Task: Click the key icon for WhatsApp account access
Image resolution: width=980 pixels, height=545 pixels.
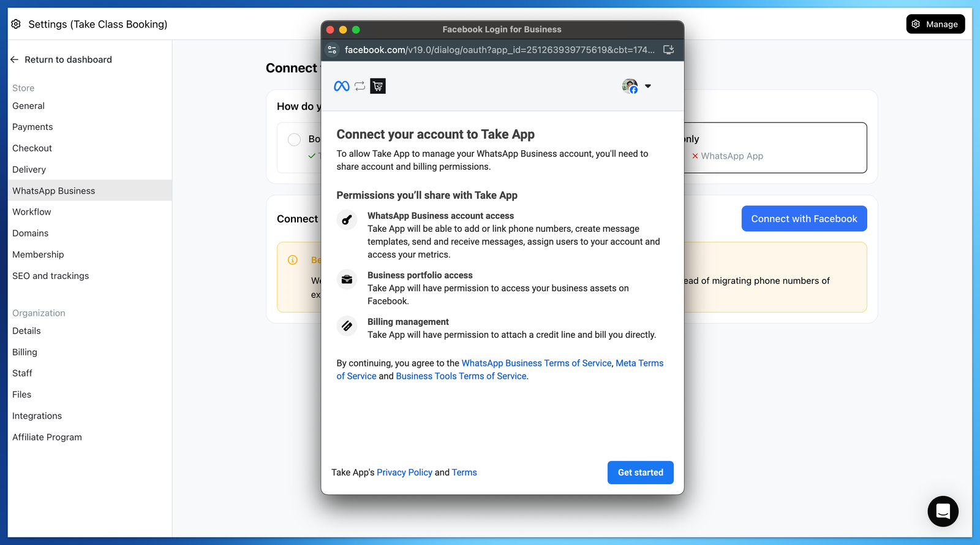Action: (x=347, y=219)
